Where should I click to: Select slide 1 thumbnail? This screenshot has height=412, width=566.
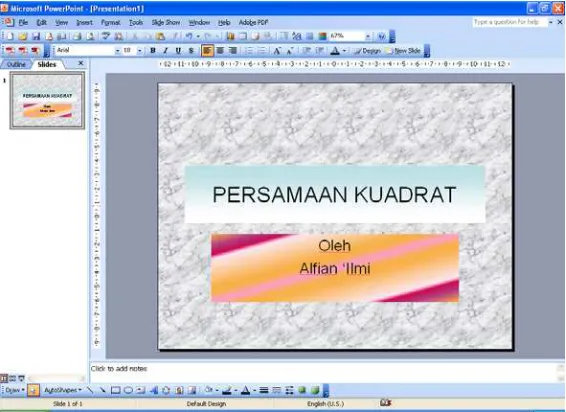pos(47,100)
